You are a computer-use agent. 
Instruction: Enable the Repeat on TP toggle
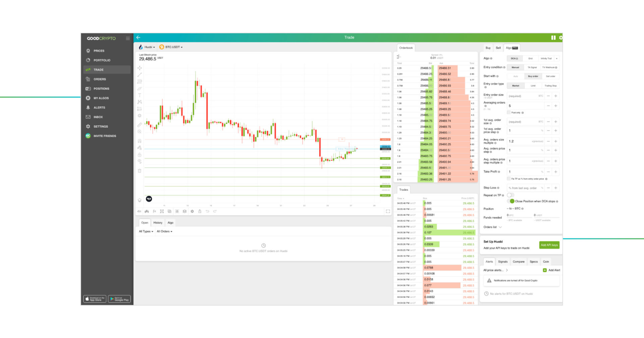tap(510, 195)
